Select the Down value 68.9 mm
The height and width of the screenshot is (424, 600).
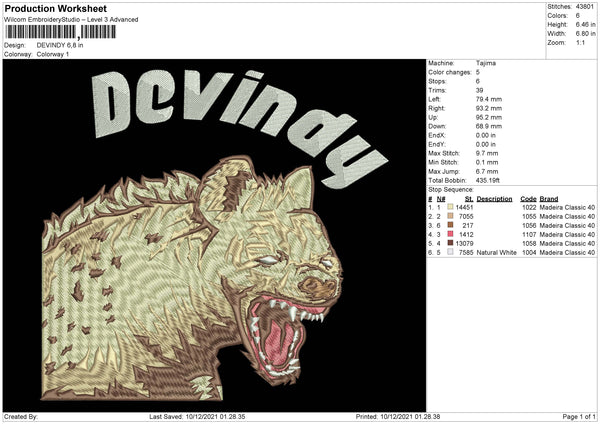click(x=489, y=126)
